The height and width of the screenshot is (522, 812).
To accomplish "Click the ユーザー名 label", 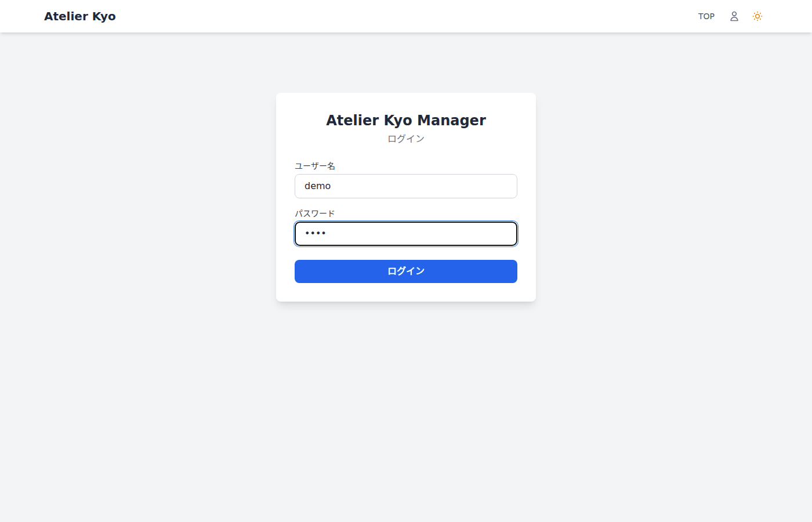I will click(315, 166).
